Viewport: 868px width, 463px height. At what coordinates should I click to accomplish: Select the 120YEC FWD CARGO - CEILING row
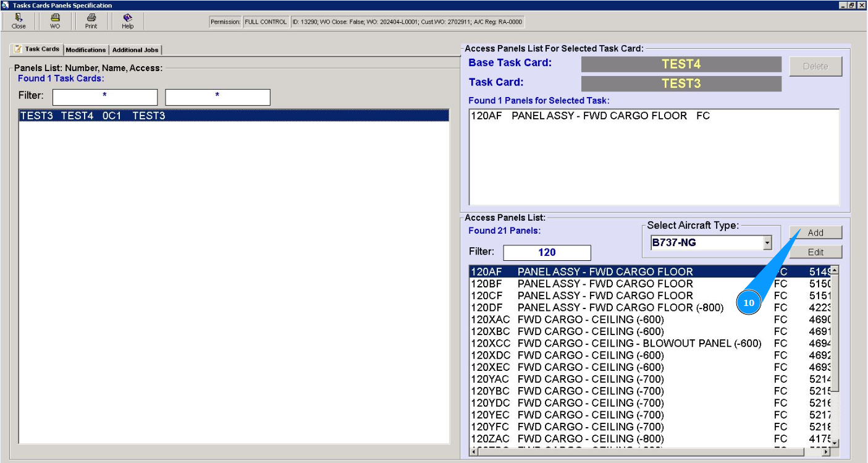click(649, 415)
